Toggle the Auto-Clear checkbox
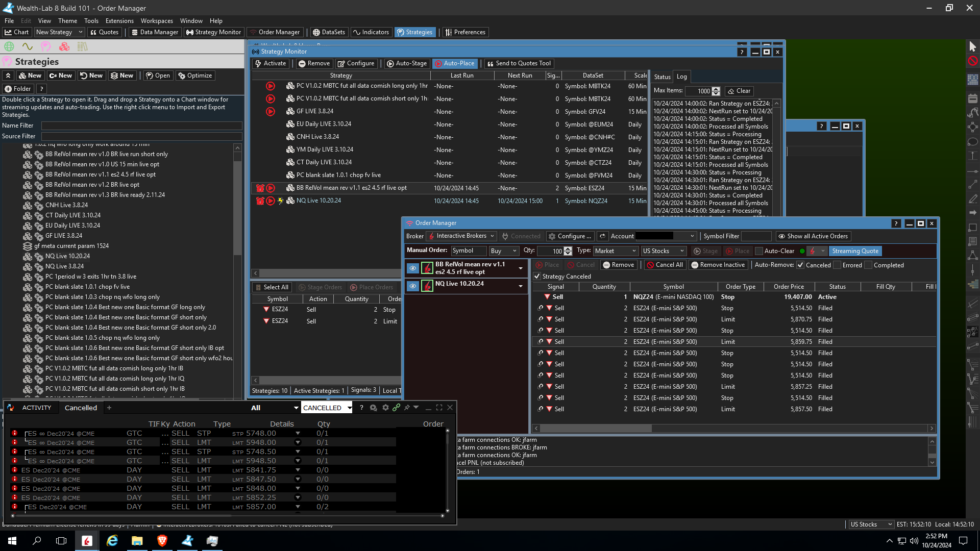 (759, 251)
